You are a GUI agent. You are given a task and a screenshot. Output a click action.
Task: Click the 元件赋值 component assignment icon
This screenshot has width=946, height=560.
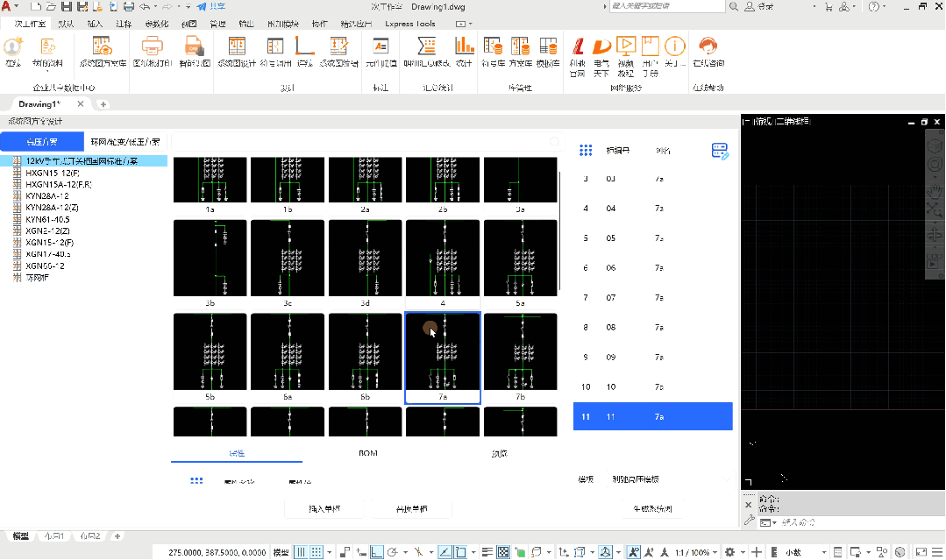tap(381, 51)
